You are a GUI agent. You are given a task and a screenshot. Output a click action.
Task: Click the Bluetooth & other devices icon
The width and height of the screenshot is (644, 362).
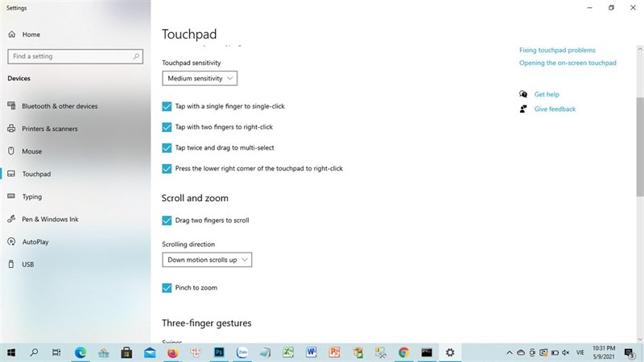pyautogui.click(x=11, y=106)
